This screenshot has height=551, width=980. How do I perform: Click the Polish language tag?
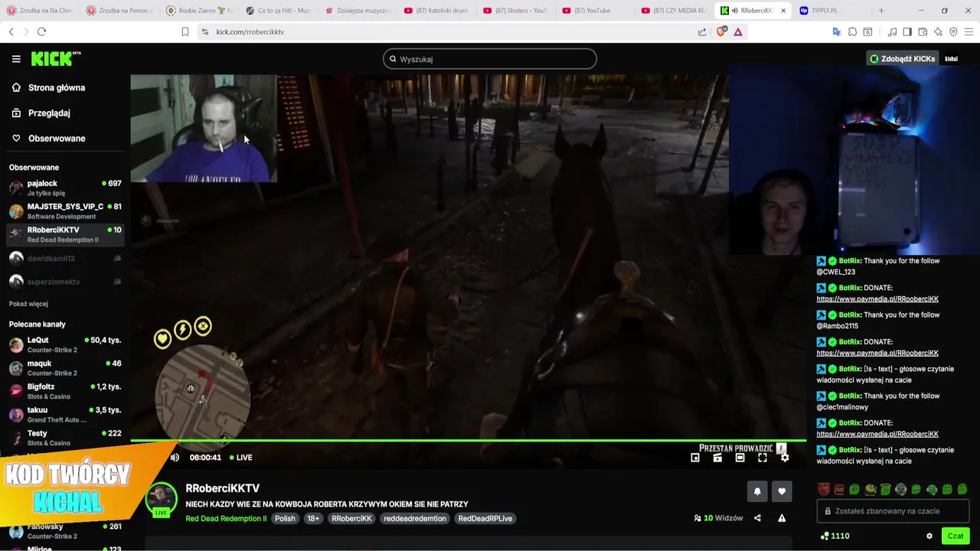(x=285, y=518)
